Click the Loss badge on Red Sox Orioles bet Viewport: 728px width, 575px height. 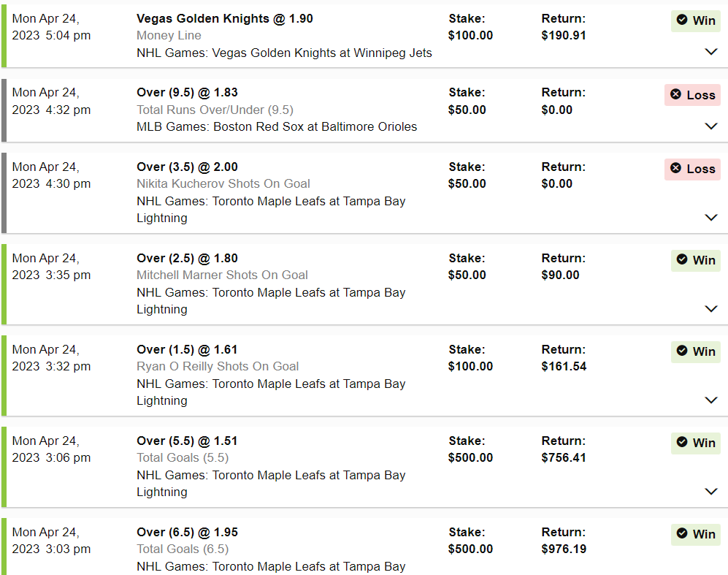(x=692, y=95)
